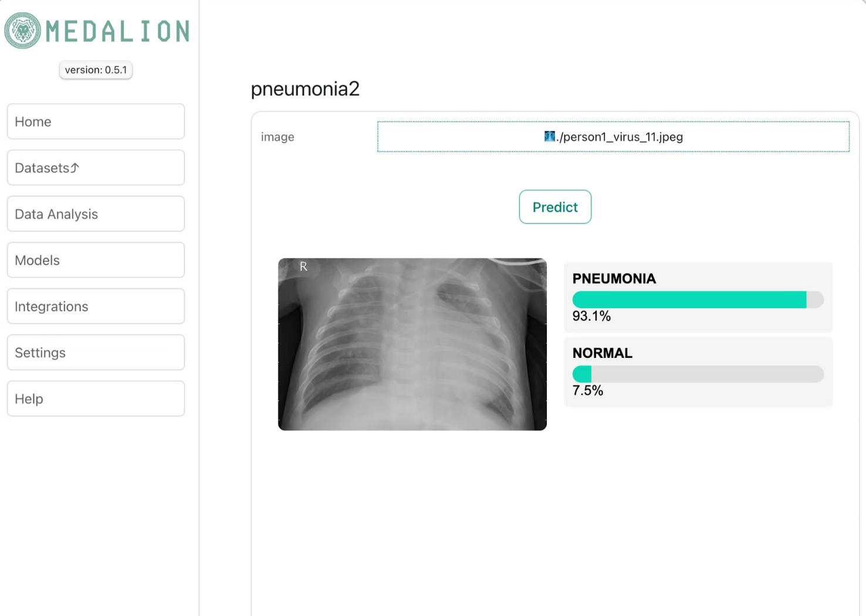
Task: Click the "image" field label
Action: tap(278, 137)
